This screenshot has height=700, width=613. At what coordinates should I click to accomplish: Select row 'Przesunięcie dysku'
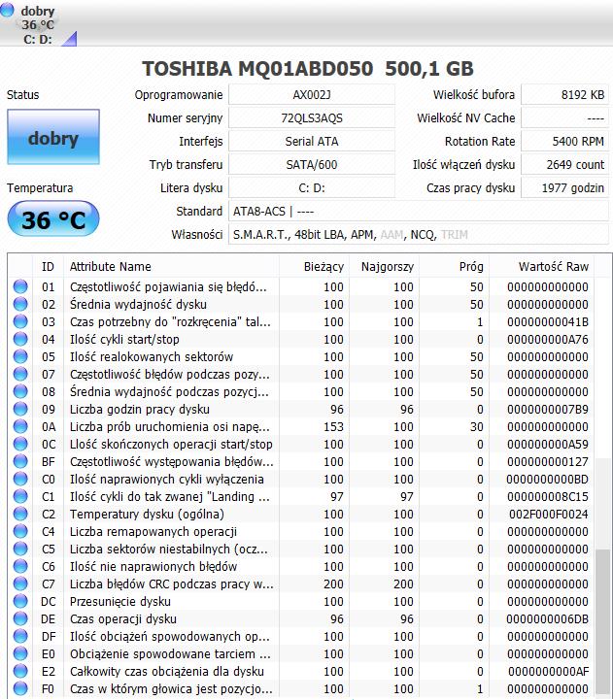[x=301, y=601]
